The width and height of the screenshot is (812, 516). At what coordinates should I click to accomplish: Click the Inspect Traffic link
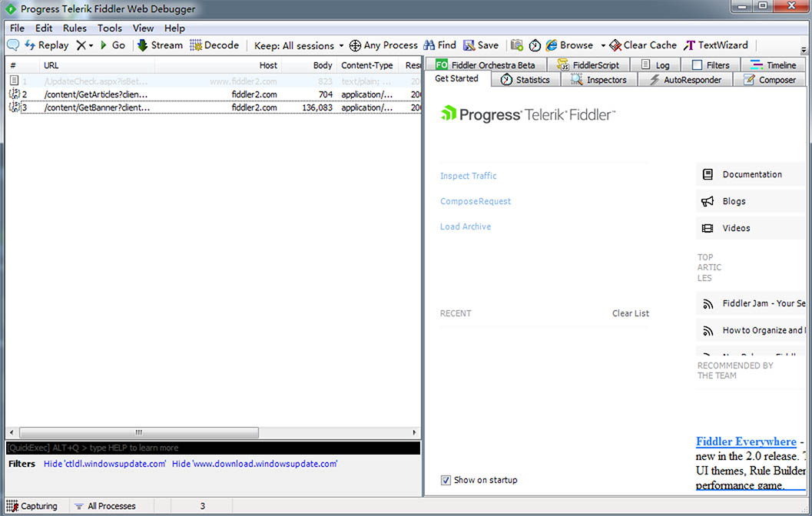click(x=468, y=176)
